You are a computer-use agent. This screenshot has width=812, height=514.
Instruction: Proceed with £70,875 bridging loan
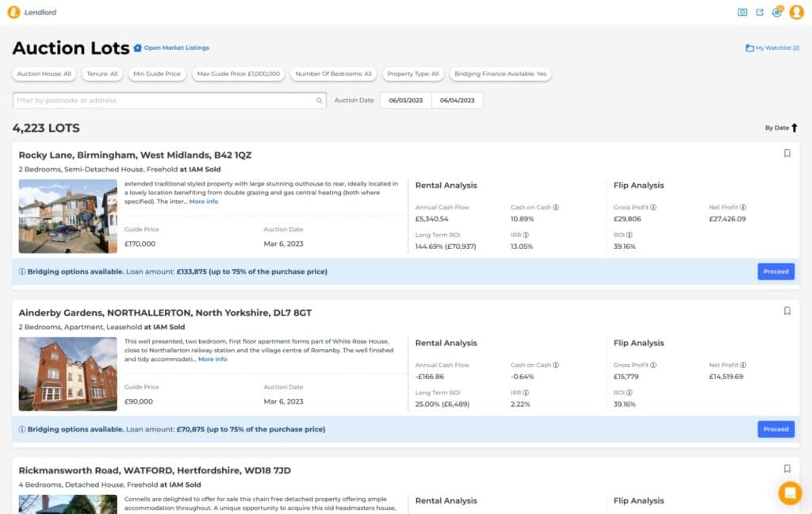coord(776,429)
